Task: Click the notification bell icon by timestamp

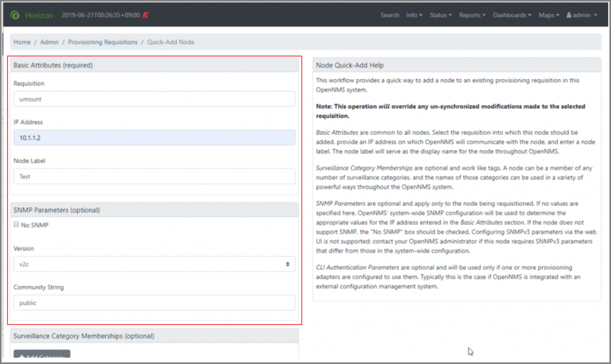Action: point(146,15)
